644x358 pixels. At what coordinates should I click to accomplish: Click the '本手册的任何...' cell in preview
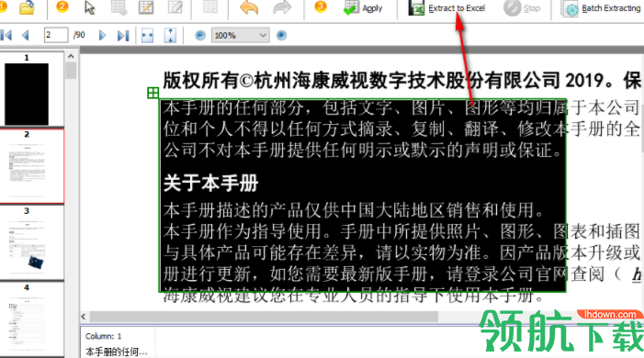coord(117,352)
